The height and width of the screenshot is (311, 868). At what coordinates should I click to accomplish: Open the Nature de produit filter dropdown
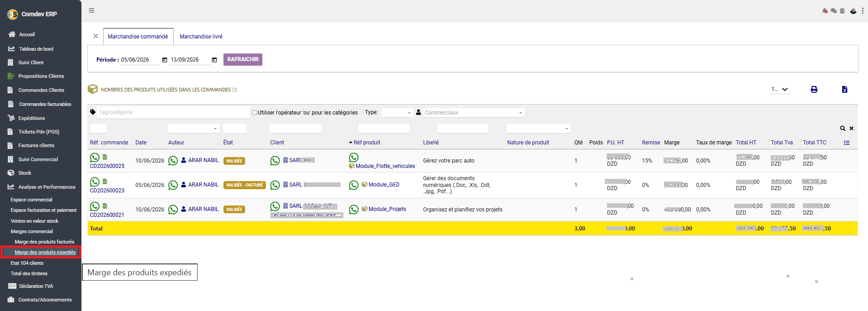pos(539,129)
